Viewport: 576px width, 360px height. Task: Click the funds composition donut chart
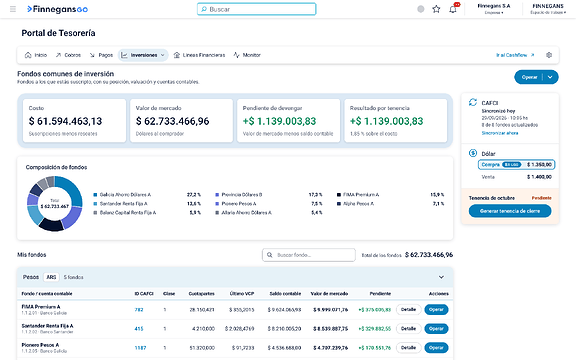55,204
